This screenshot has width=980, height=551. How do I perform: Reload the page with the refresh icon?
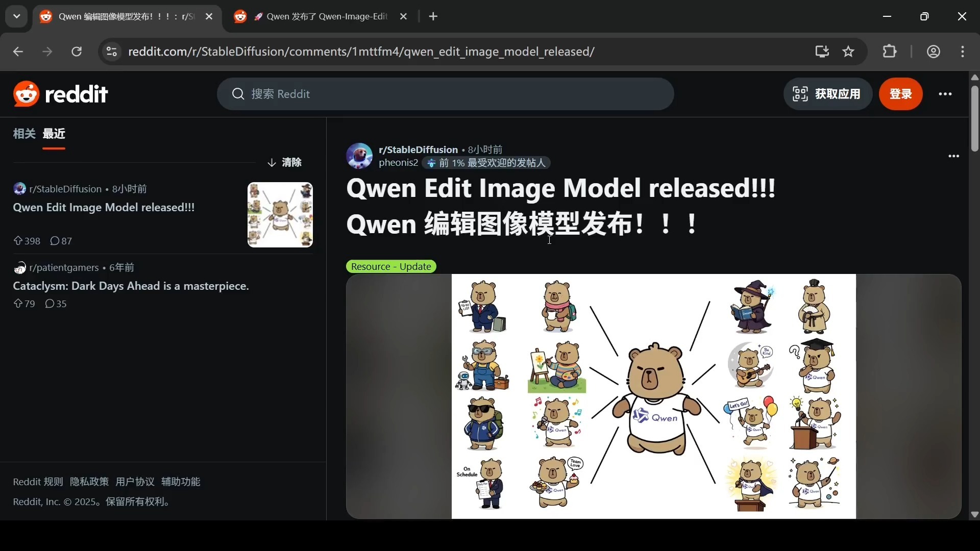(77, 52)
